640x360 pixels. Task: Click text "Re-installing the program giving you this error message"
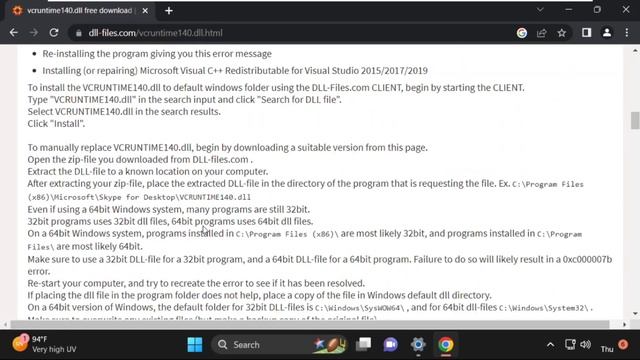(x=157, y=53)
